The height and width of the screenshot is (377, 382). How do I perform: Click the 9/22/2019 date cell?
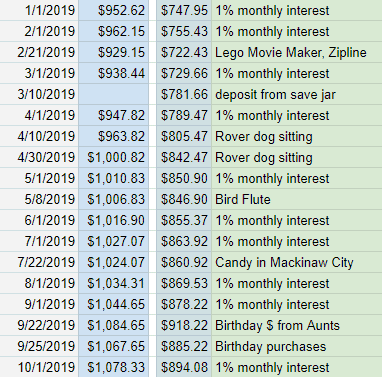point(39,325)
